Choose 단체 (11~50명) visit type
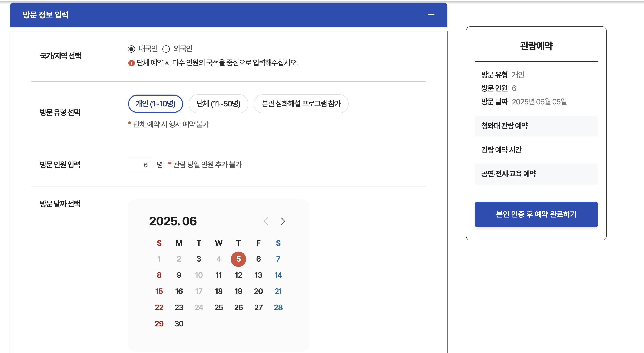644x353 pixels. coord(218,104)
